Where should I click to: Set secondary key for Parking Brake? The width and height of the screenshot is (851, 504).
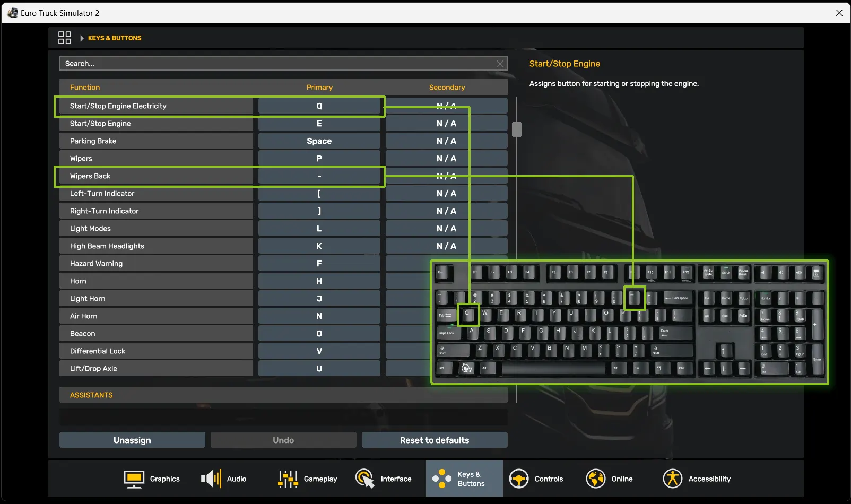pyautogui.click(x=447, y=141)
